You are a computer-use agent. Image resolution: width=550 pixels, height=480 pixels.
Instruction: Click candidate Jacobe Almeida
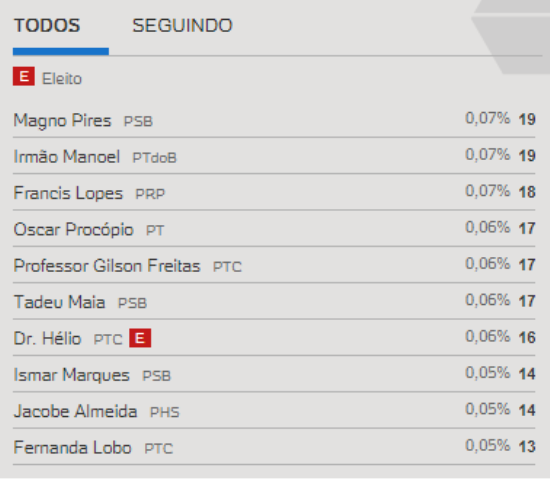tap(75, 411)
